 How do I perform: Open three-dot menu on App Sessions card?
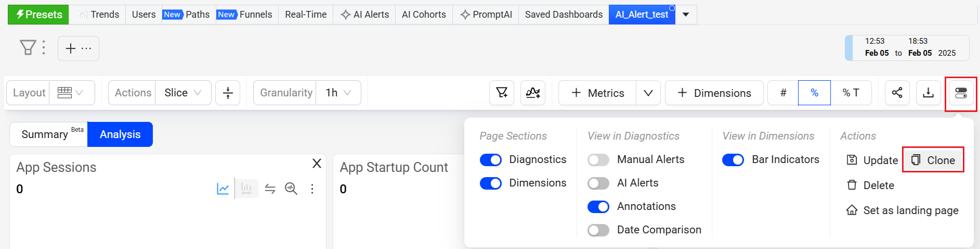point(312,189)
